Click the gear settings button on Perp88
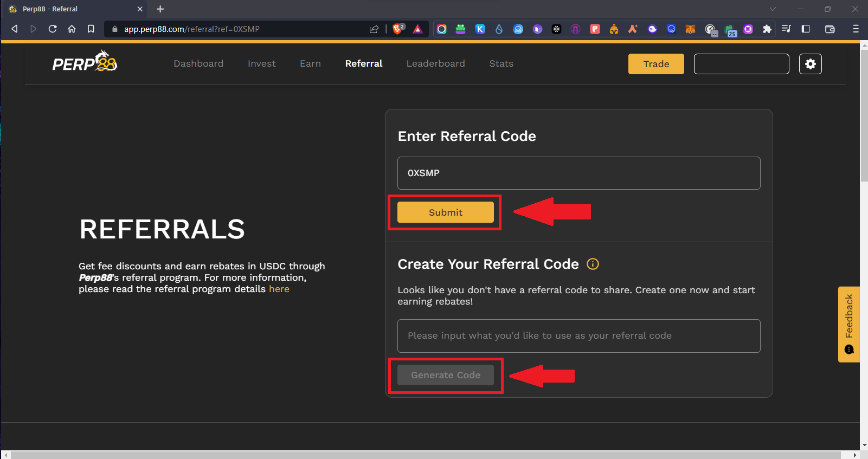This screenshot has width=868, height=459. pos(811,64)
